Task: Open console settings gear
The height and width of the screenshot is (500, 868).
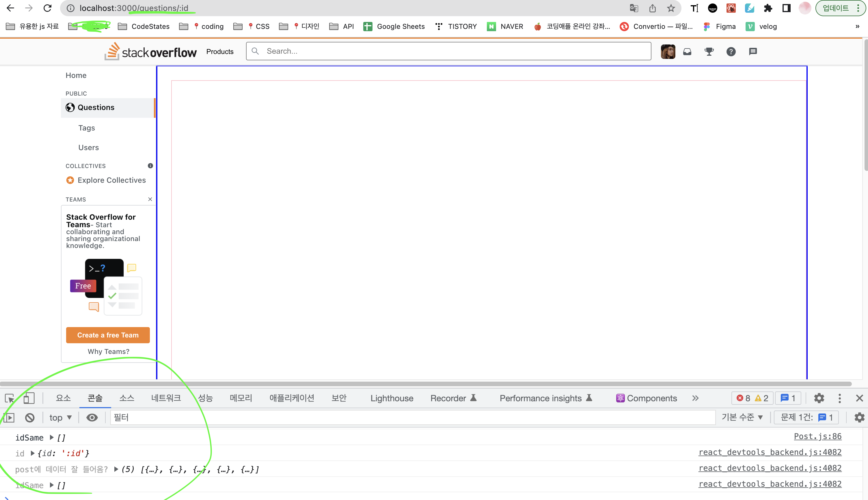Action: tap(859, 417)
